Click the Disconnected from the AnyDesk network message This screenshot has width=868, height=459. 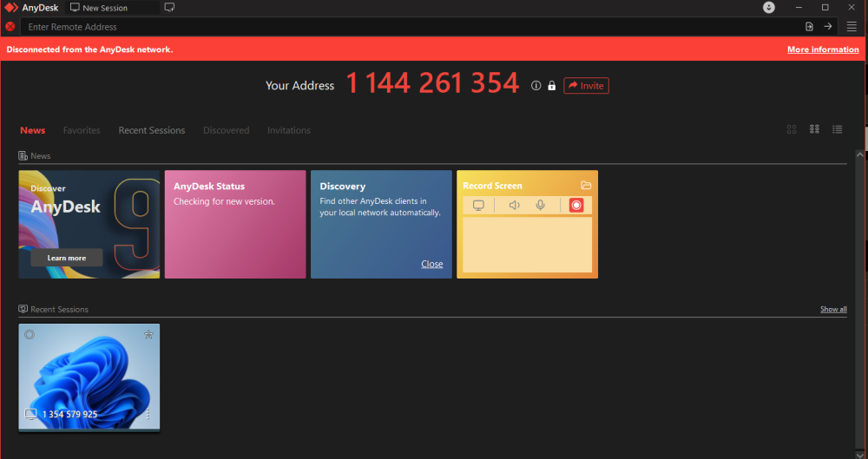click(x=89, y=49)
